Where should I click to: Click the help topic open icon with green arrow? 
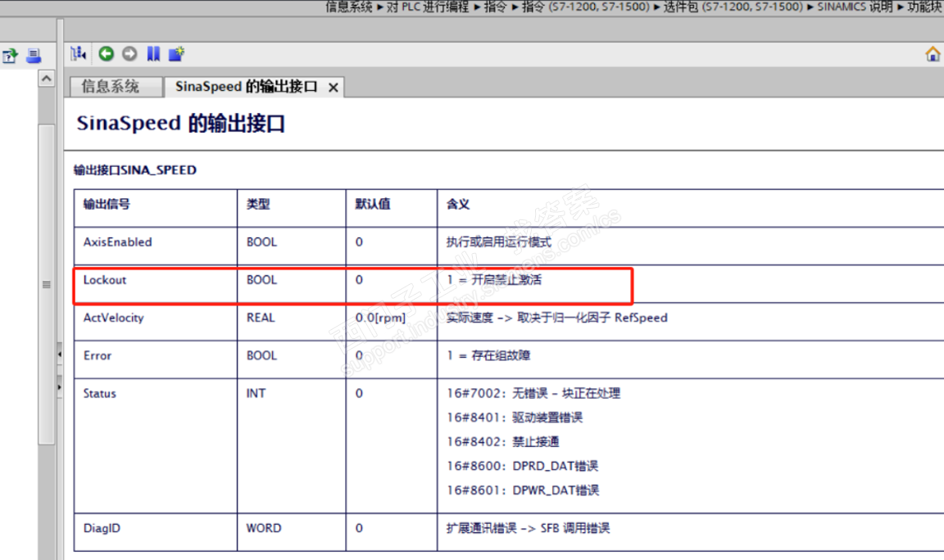pos(10,56)
